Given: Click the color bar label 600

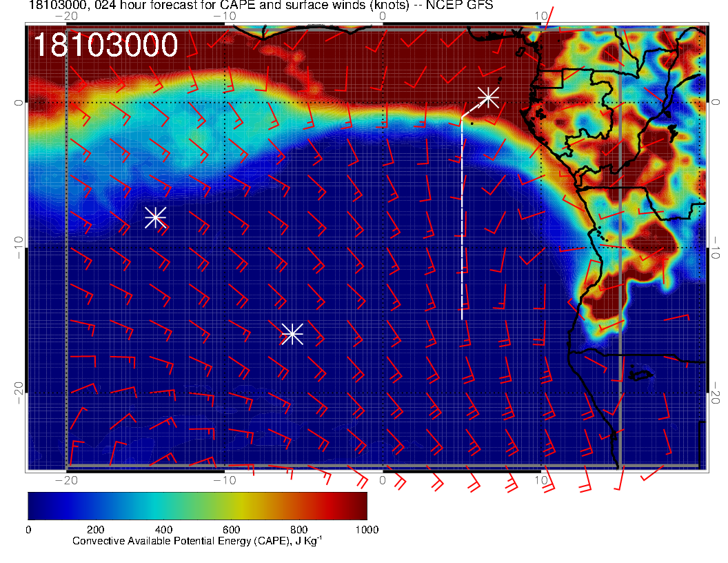Looking at the screenshot, I should click(231, 530).
